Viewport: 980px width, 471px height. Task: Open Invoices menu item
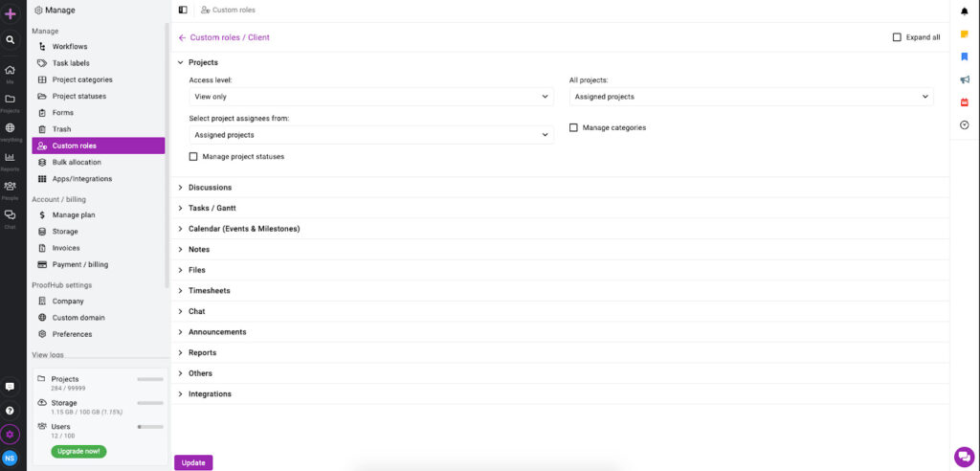click(99, 248)
